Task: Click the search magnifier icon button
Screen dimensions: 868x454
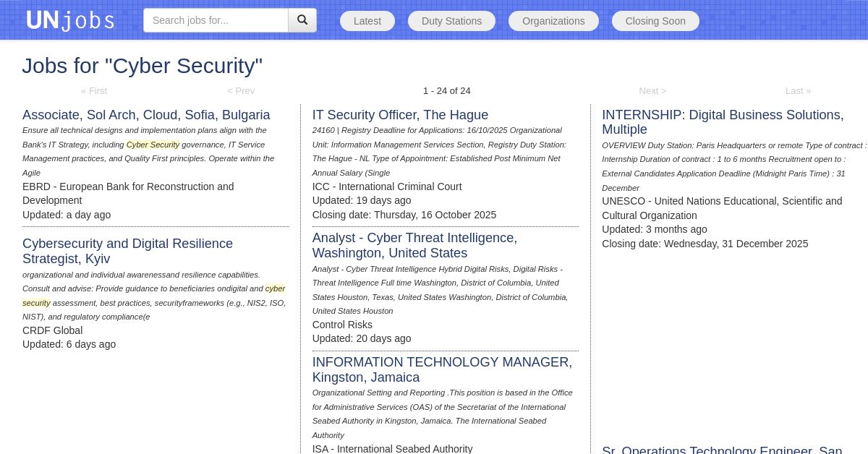Action: tap(302, 20)
